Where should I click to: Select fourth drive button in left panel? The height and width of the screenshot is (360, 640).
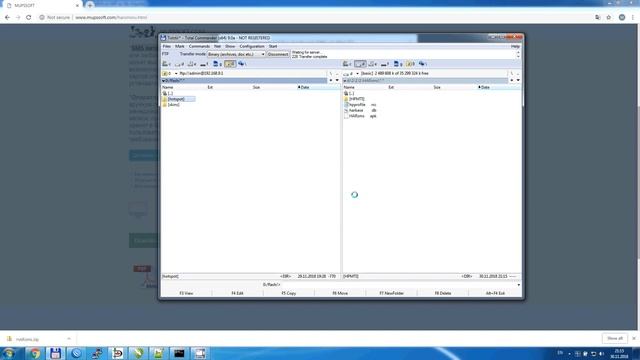[x=204, y=64]
